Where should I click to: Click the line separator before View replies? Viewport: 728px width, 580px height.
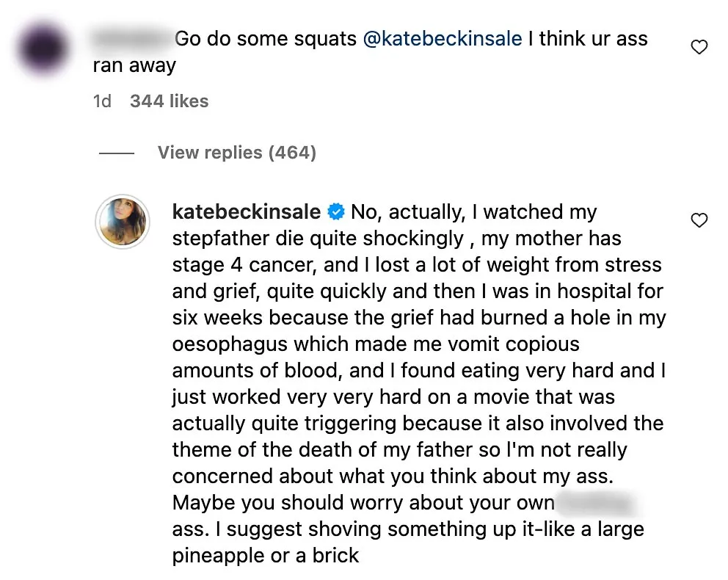[115, 153]
